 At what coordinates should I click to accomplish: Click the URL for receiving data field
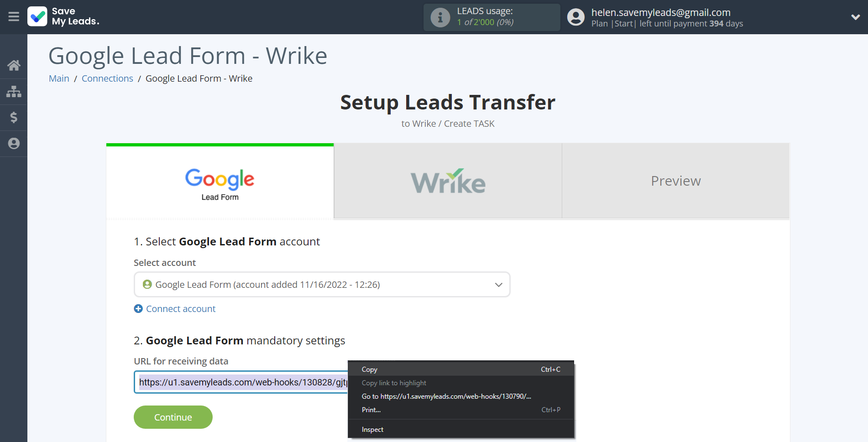[241, 382]
